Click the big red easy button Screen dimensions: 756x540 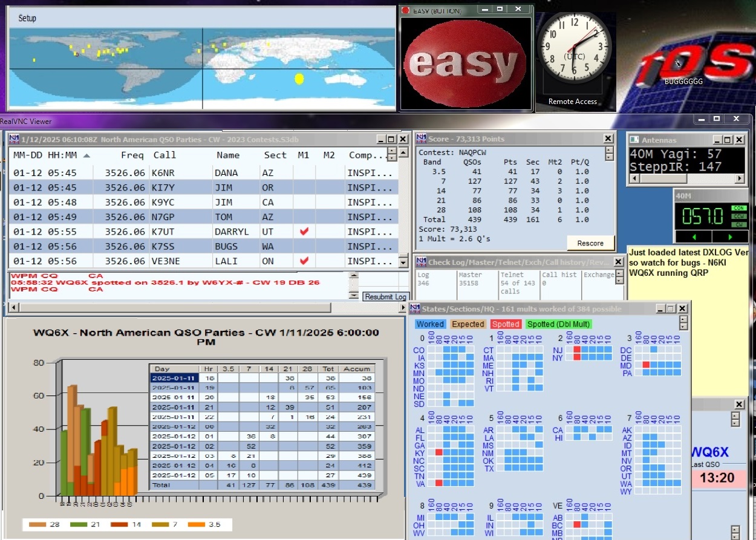pyautogui.click(x=464, y=63)
